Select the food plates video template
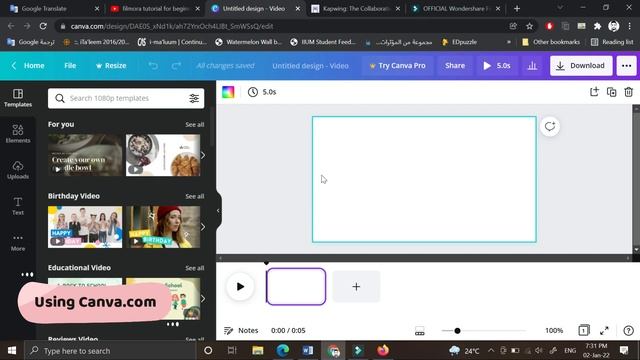This screenshot has width=640, height=360. click(x=163, y=155)
